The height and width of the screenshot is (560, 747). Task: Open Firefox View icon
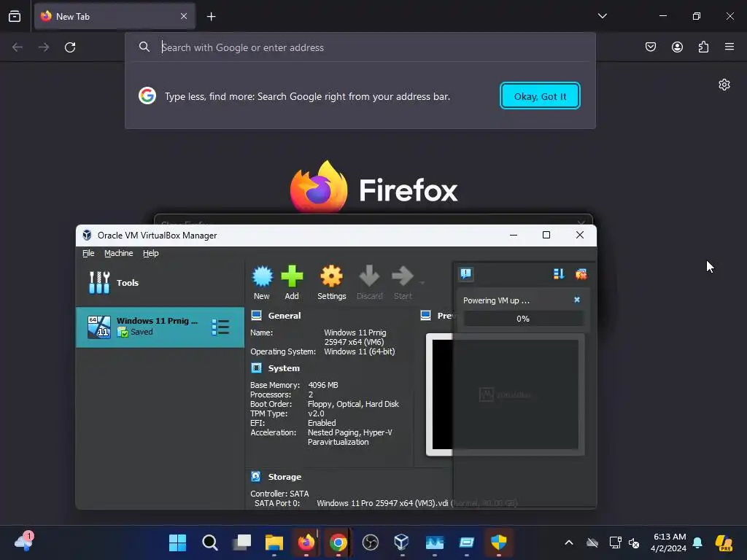click(x=15, y=16)
